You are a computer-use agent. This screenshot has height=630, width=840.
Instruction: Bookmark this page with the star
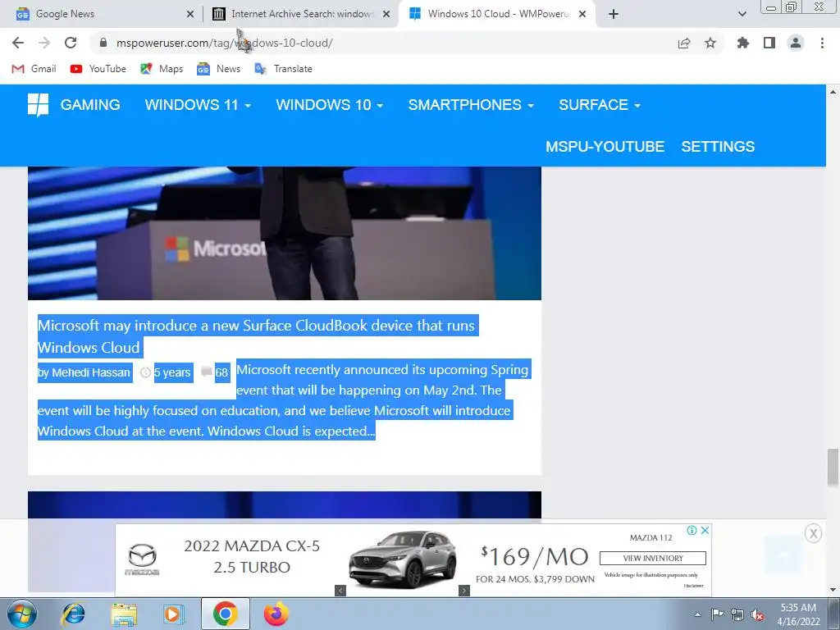[x=710, y=43]
